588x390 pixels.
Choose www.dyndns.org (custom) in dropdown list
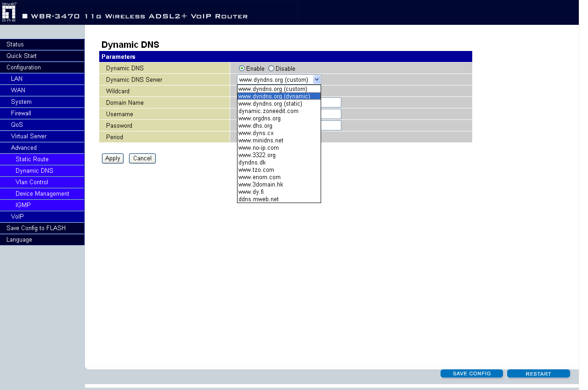pyautogui.click(x=279, y=89)
